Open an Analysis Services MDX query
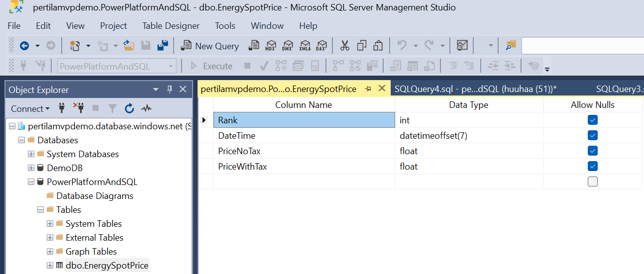644x274 pixels. [270, 46]
